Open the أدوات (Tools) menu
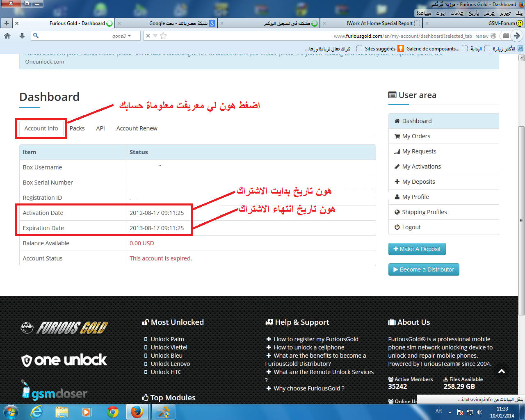Screen dimensions: 525x420 [x=441, y=13]
